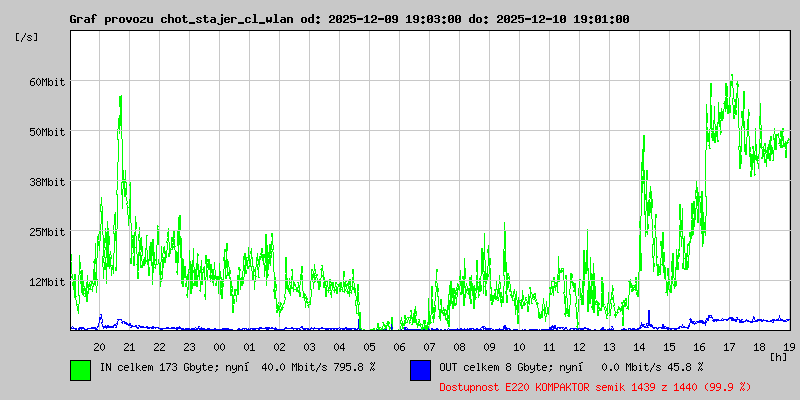
Task: Click the '08' hour label on x-axis
Action: pos(460,347)
